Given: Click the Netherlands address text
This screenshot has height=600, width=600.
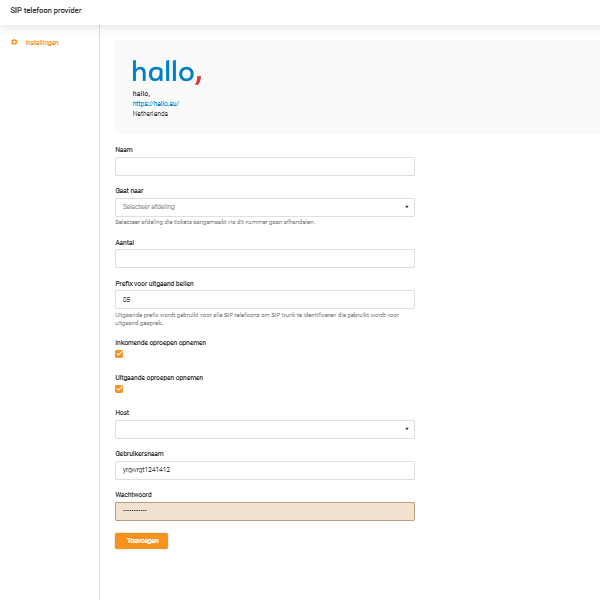Looking at the screenshot, I should pos(150,114).
